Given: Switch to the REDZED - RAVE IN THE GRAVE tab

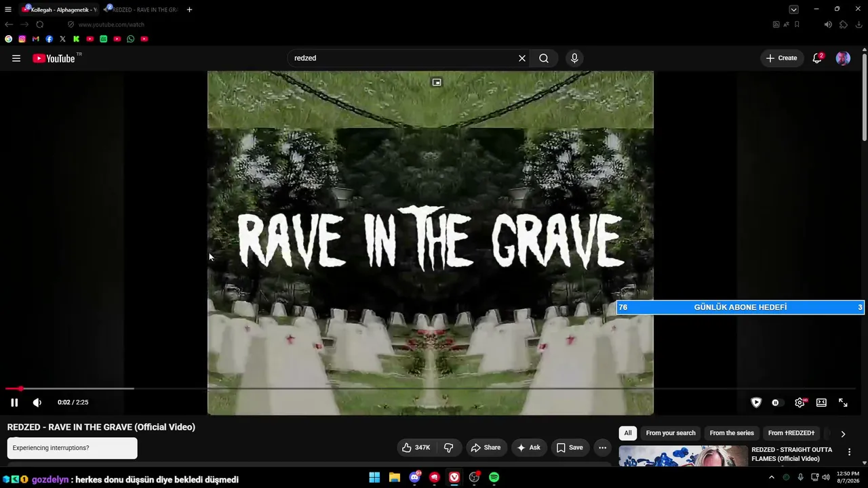Looking at the screenshot, I should pos(142,9).
